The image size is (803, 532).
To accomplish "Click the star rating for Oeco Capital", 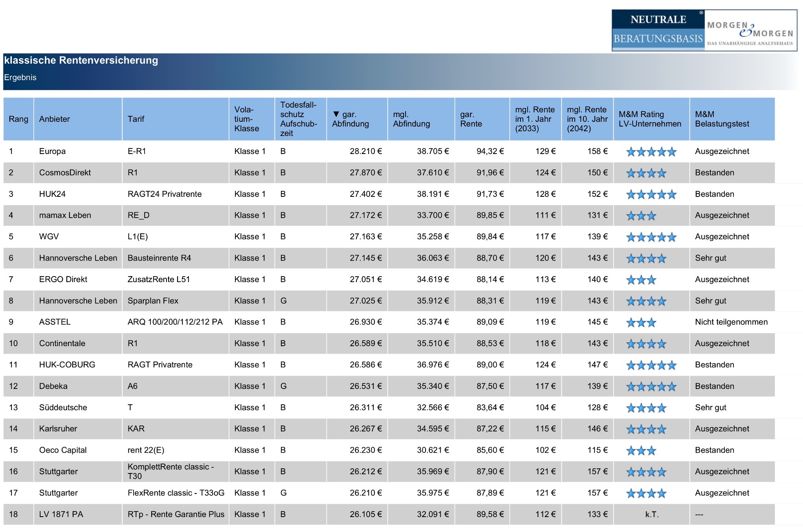I will [x=641, y=451].
